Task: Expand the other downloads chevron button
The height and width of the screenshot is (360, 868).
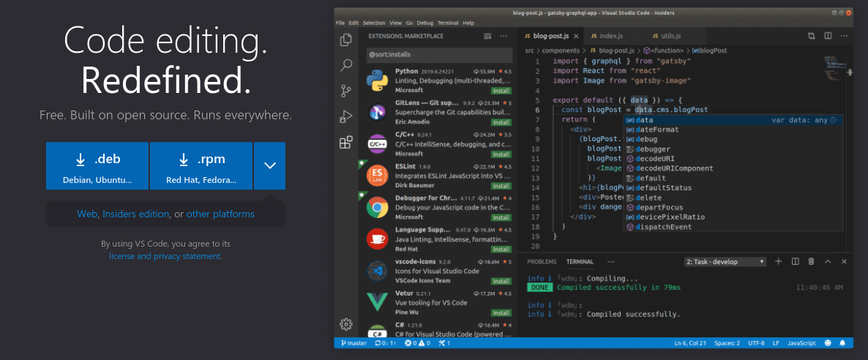Action: point(269,165)
